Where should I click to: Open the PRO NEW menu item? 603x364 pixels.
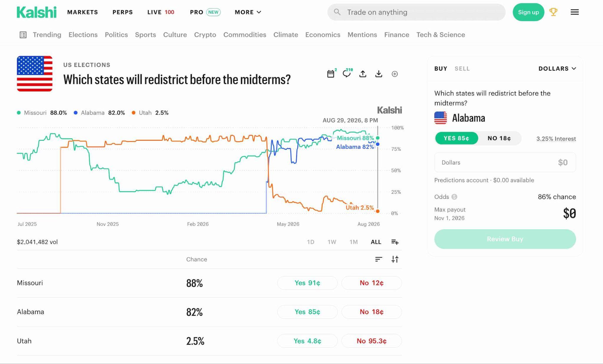(205, 12)
